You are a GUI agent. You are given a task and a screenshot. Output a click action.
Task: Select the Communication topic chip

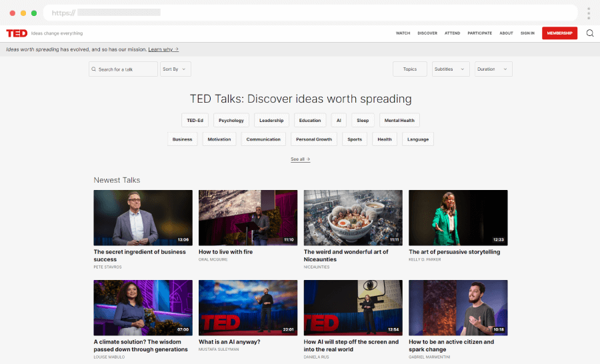[263, 139]
